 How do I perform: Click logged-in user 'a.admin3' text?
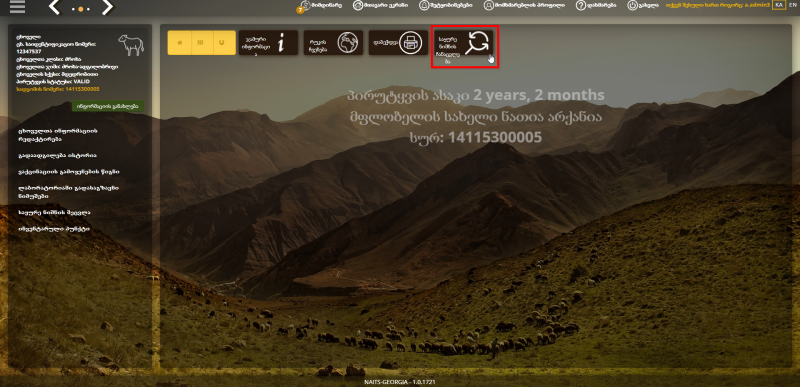click(x=756, y=5)
